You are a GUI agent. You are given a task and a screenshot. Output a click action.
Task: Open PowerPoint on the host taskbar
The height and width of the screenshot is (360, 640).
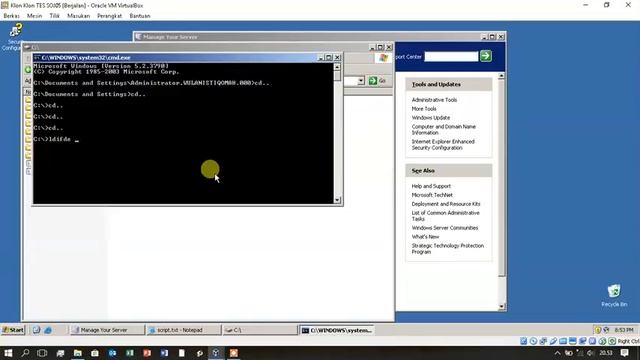click(147, 353)
